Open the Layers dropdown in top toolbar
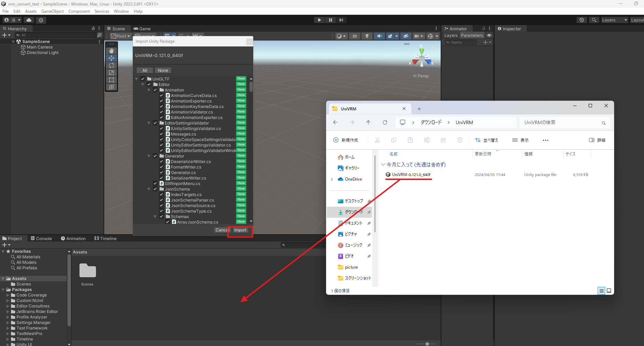 tap(614, 20)
